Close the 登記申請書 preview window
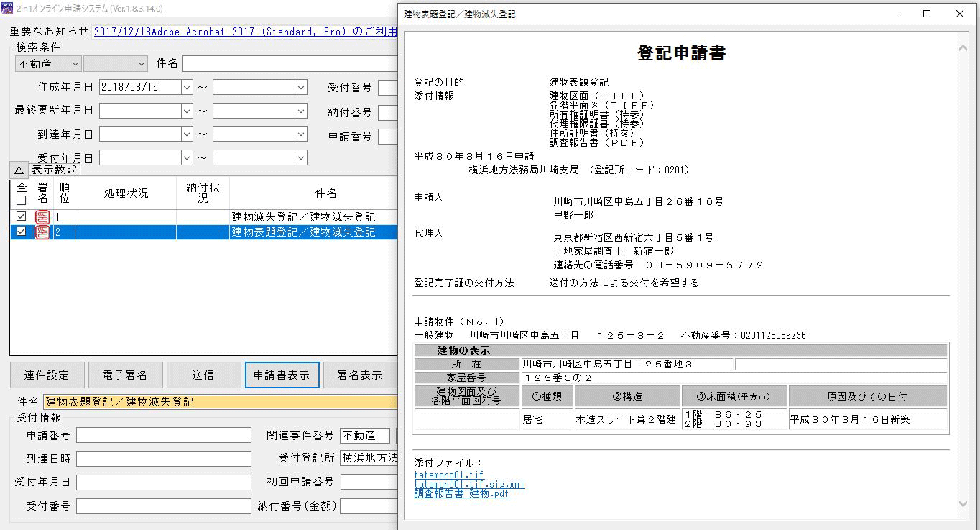The height and width of the screenshot is (530, 980). click(x=960, y=14)
